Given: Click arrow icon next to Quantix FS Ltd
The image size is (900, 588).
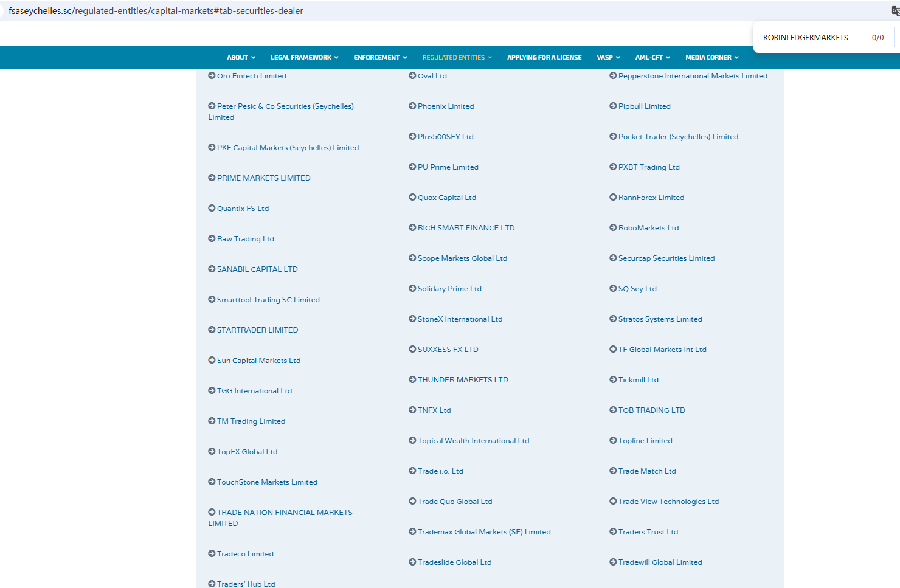Looking at the screenshot, I should coord(212,209).
